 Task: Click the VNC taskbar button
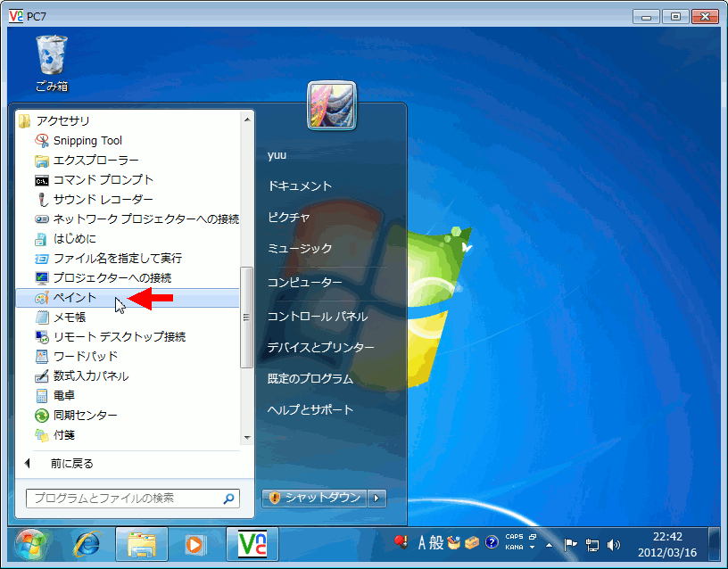[x=252, y=543]
